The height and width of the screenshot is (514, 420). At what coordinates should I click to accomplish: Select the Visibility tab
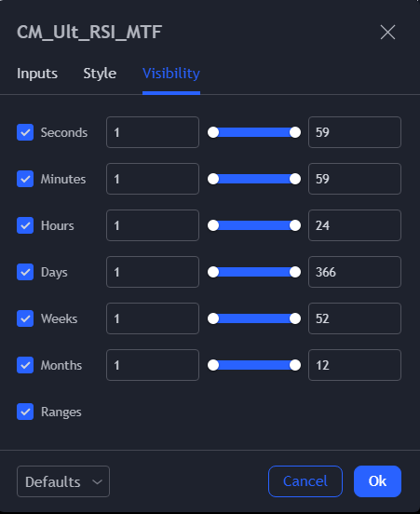(171, 74)
